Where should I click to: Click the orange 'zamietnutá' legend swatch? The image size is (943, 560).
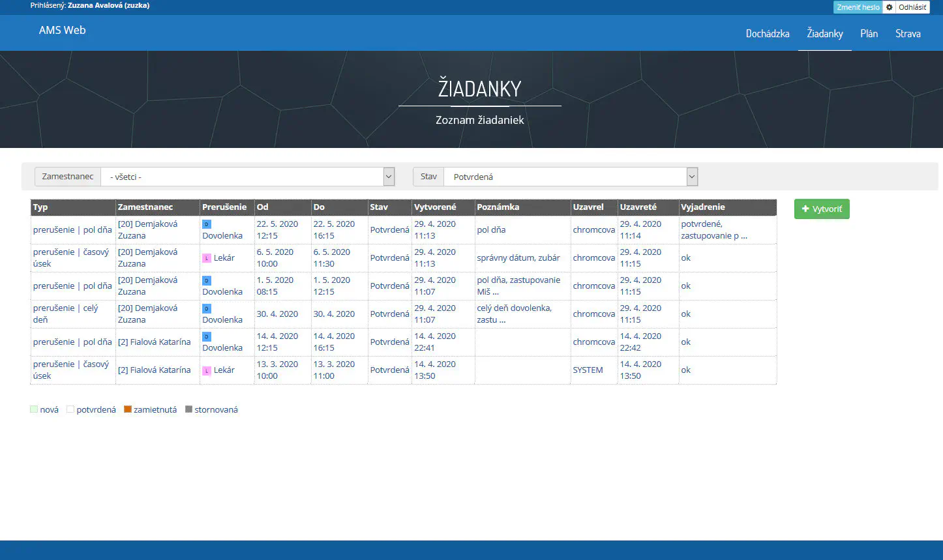tap(128, 409)
